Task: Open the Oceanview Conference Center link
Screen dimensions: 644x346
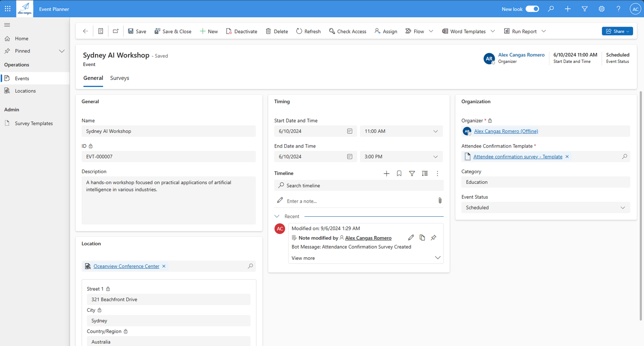Action: point(126,266)
